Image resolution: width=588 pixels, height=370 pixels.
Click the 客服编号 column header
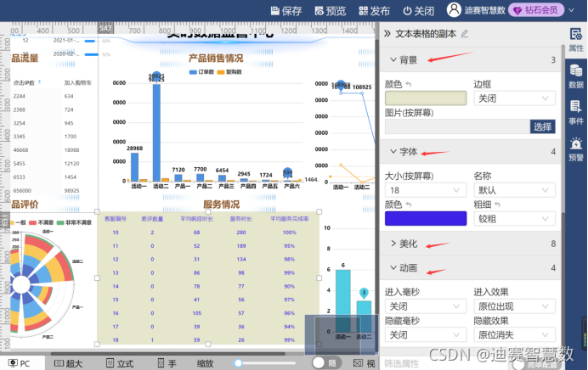115,219
